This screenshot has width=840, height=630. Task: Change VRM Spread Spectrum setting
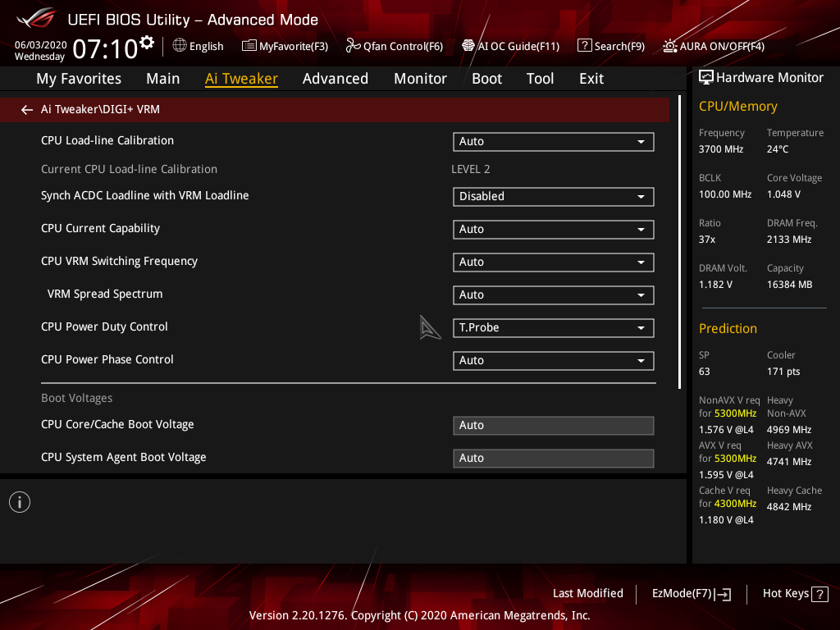(x=553, y=294)
